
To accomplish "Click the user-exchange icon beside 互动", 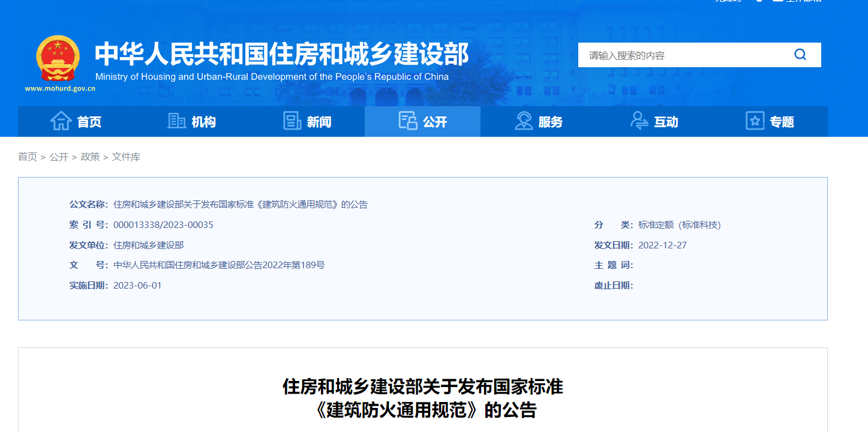I will click(639, 121).
